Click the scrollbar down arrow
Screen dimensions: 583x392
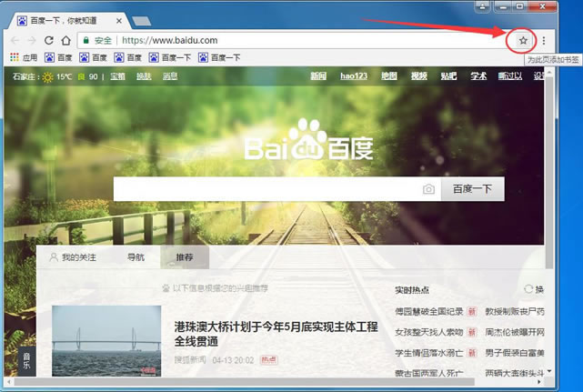pyautogui.click(x=548, y=371)
